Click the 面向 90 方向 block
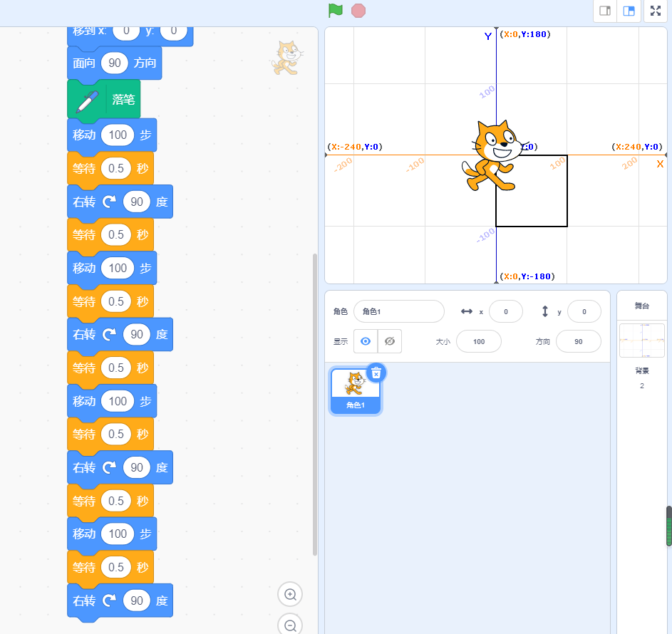This screenshot has width=672, height=634. tap(115, 63)
